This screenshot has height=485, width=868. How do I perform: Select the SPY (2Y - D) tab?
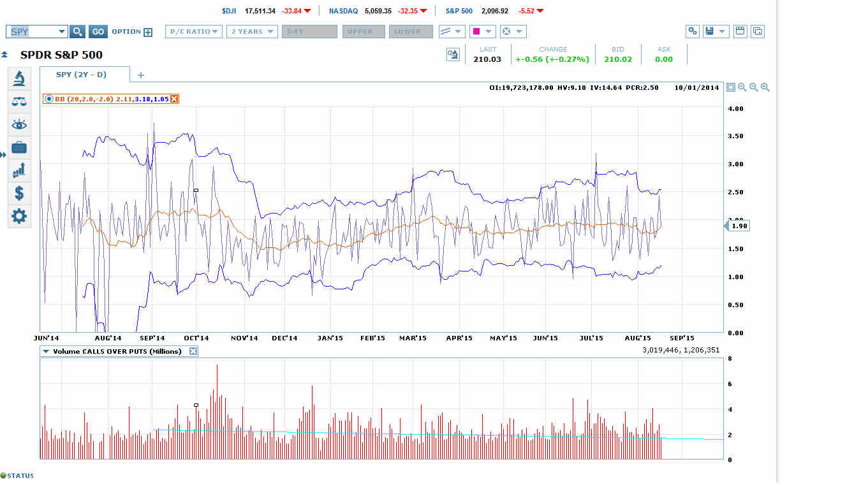click(x=82, y=75)
